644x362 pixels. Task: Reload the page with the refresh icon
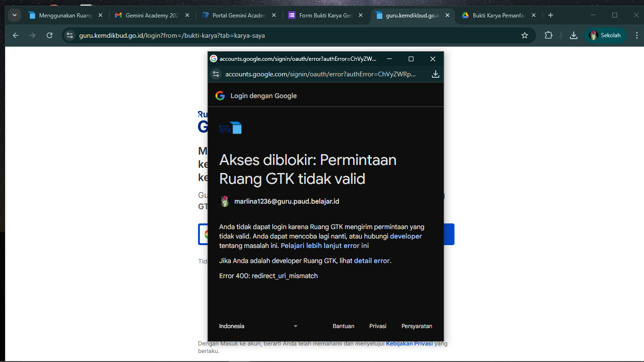point(50,35)
